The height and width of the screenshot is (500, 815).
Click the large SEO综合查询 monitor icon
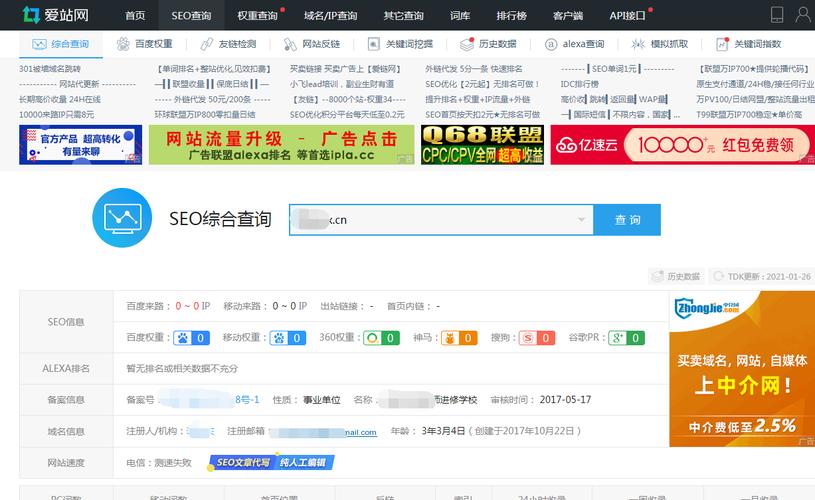122,218
